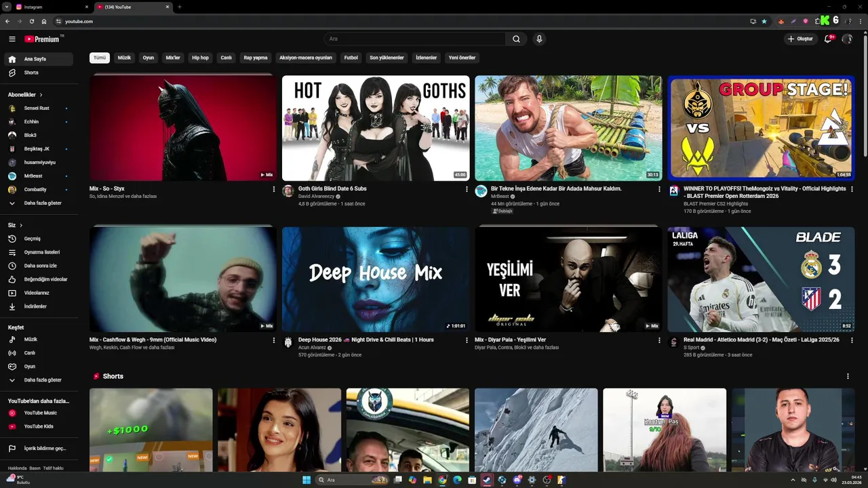Open Telif hakkı footer link
The height and width of the screenshot is (488, 868).
53,468
